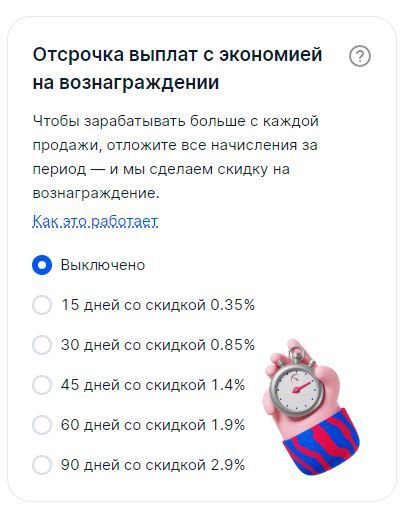Click the "Выключено" label text
Screen dimensions: 406x510
coord(103,265)
